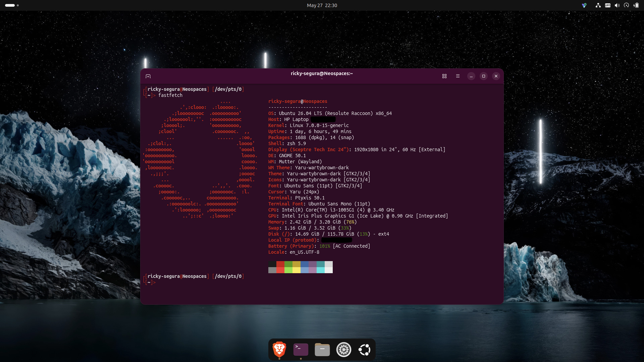
Task: Click the typed fastfetch command
Action: tap(170, 95)
